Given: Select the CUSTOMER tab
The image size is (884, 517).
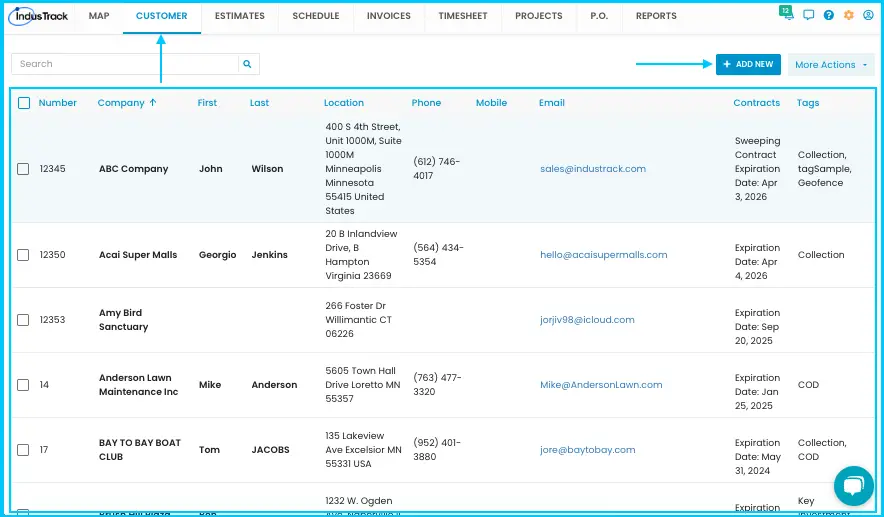Looking at the screenshot, I should [162, 16].
